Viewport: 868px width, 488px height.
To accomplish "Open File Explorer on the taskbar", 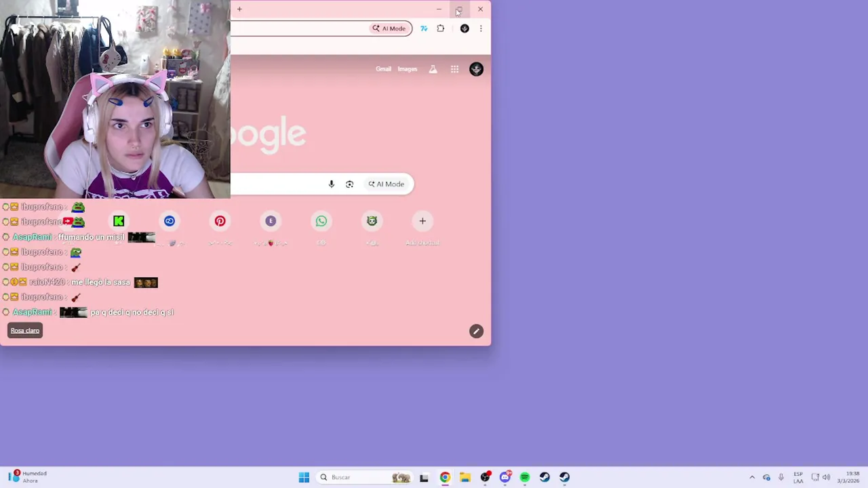I will tap(465, 477).
